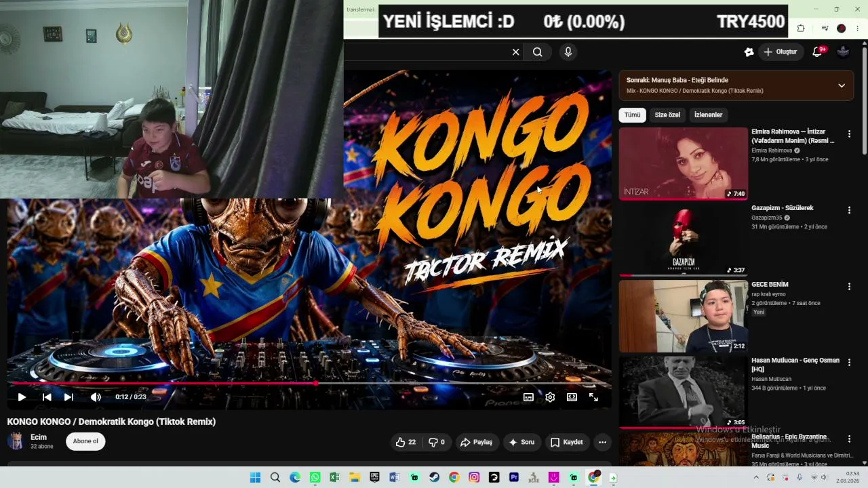Click the YouTube search magnifier button

click(x=537, y=52)
